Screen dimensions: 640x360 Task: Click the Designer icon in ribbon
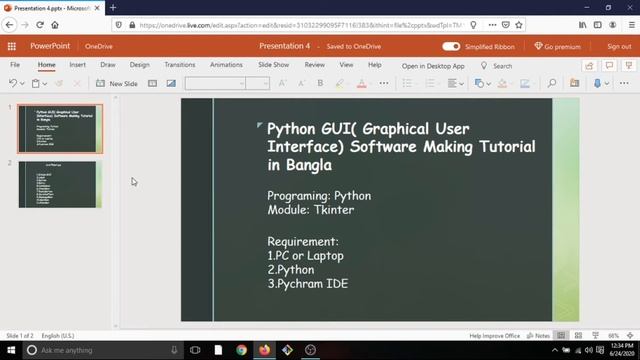(575, 83)
